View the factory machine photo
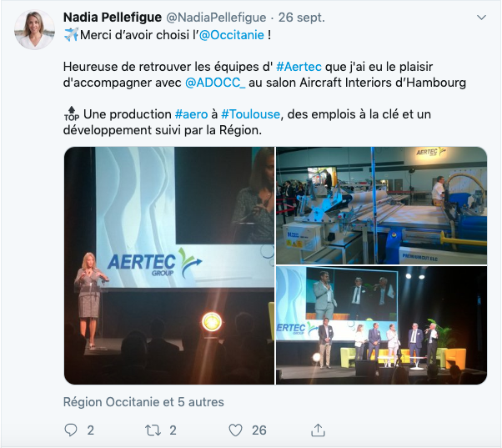Screen dimensions: 502x448 (x=381, y=205)
